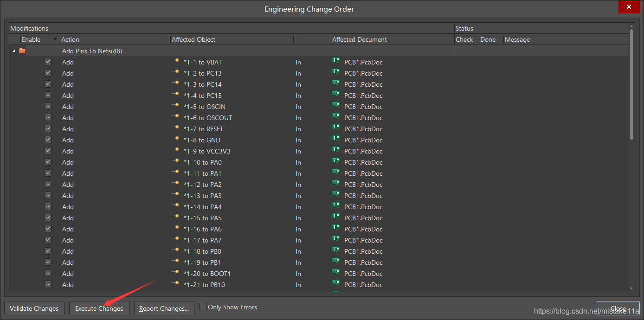
Task: Click the PCB document icon in PA7 row
Action: pyautogui.click(x=336, y=240)
